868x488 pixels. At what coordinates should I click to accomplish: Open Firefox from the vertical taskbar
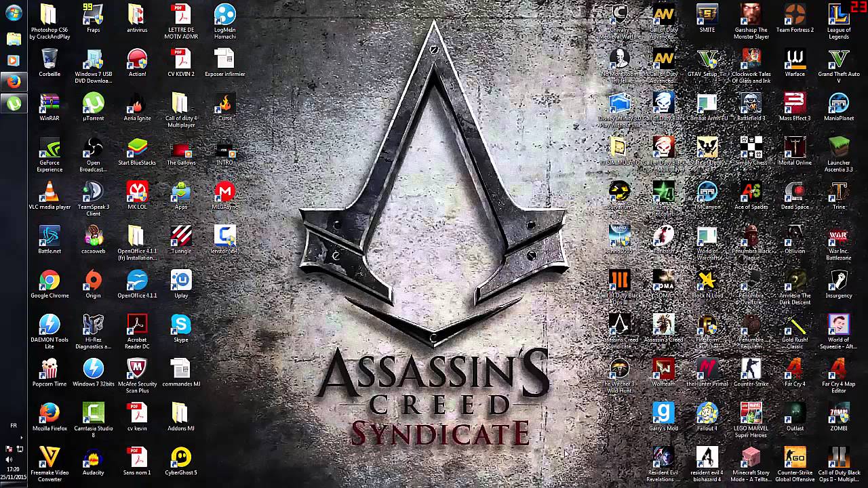[14, 82]
